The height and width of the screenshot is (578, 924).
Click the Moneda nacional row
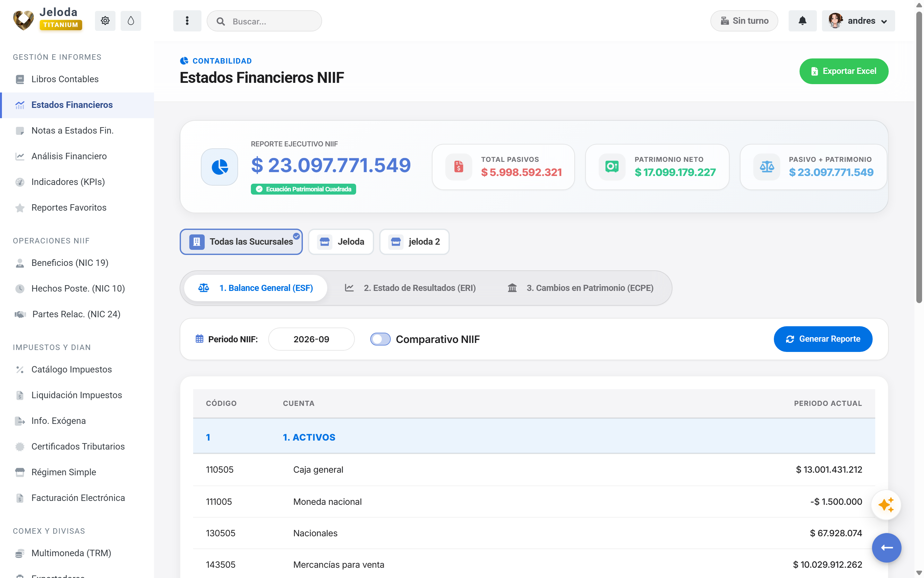point(534,502)
